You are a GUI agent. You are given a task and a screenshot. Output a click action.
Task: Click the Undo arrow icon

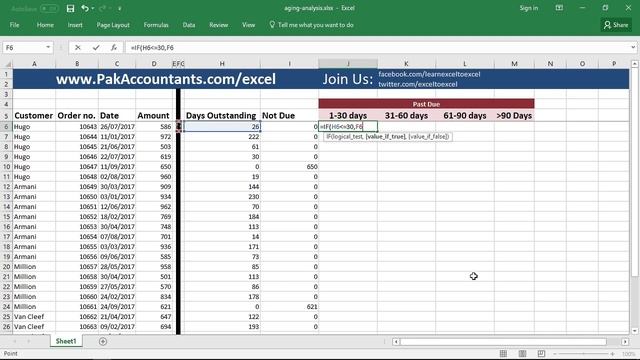pyautogui.click(x=84, y=8)
